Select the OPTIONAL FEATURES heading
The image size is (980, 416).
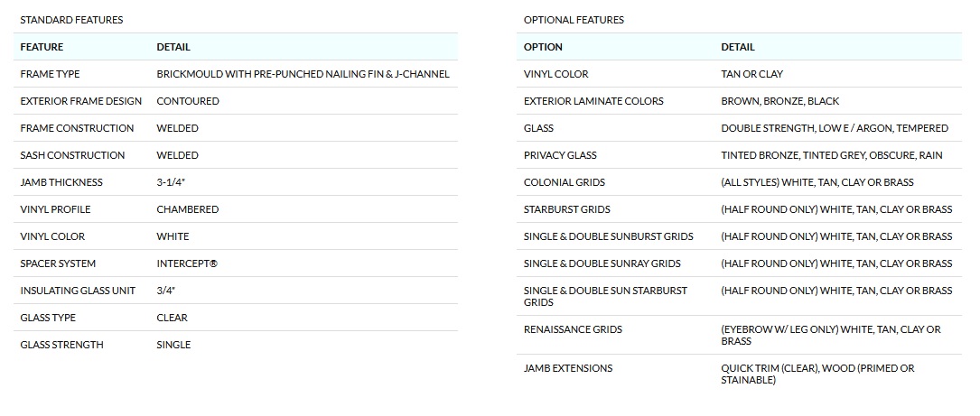pyautogui.click(x=574, y=20)
